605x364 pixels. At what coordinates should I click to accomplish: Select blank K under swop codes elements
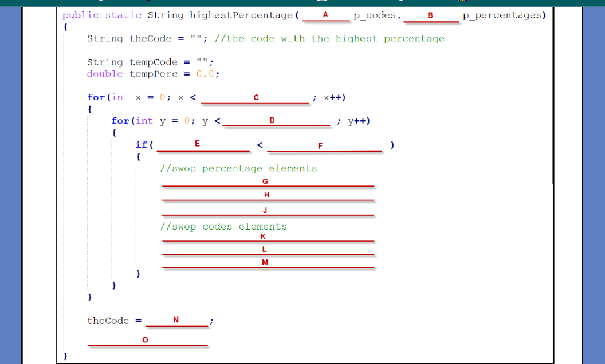268,239
